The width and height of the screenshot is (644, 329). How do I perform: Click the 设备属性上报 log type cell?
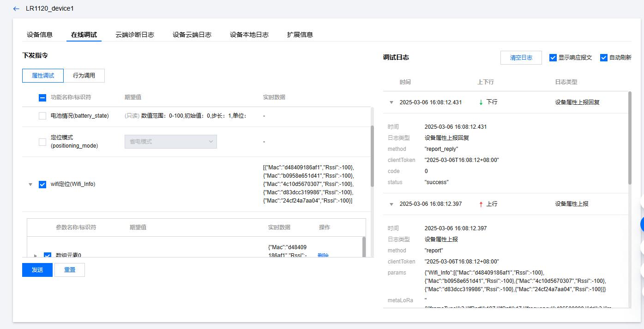572,204
